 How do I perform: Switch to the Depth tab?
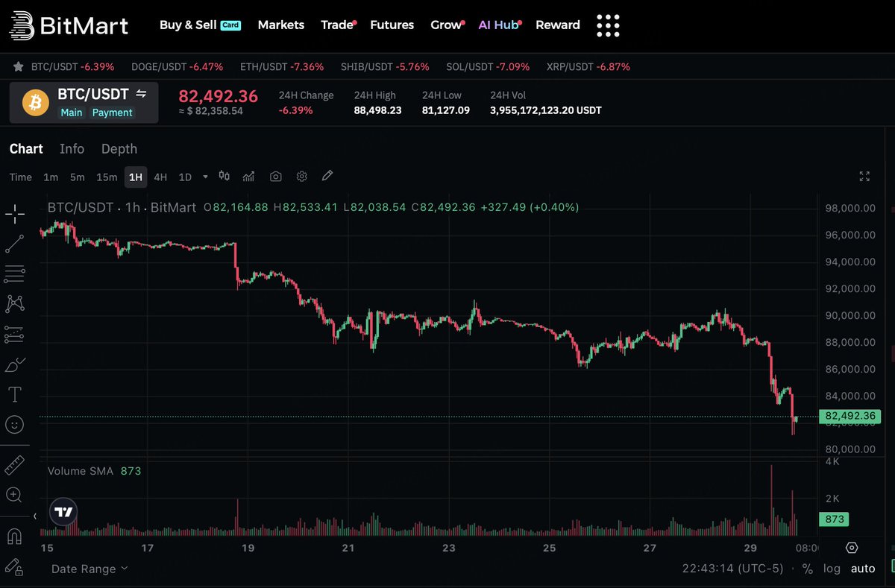pyautogui.click(x=119, y=148)
